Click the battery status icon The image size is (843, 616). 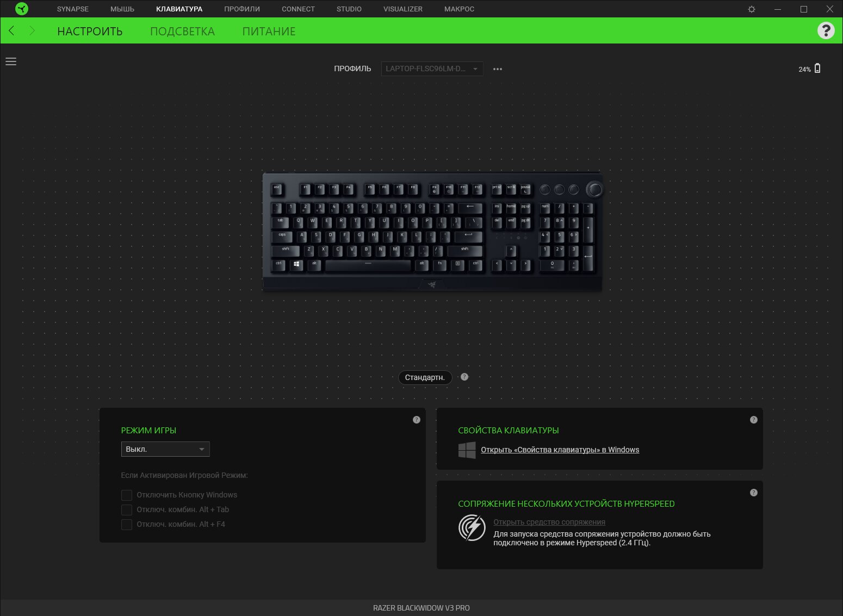click(817, 69)
